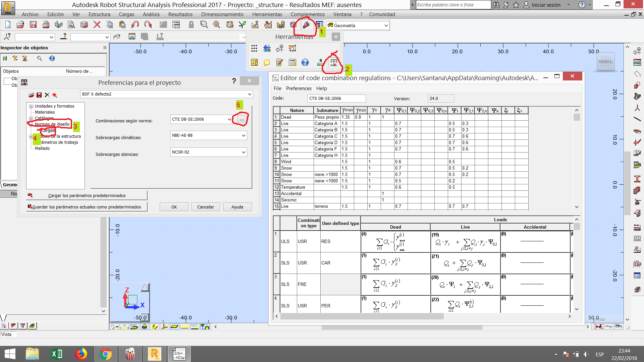Collapse Normas de diseño tree node
644x362 pixels.
(x=31, y=124)
